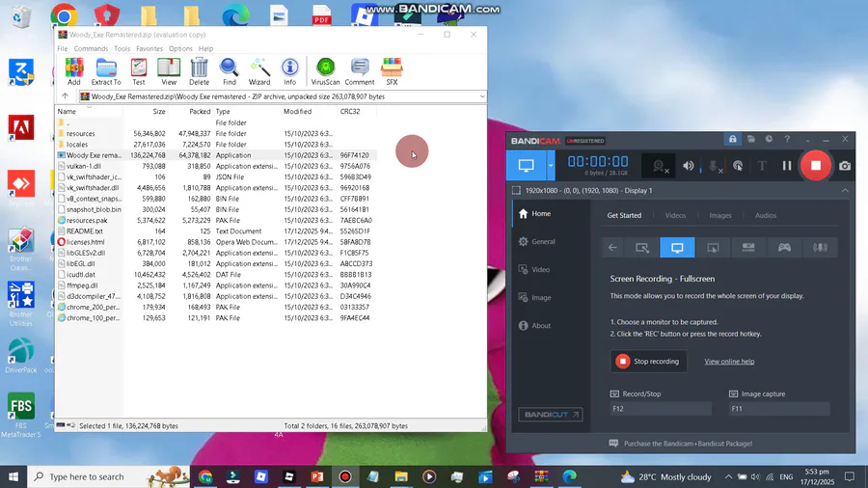This screenshot has width=868, height=488.
Task: Toggle the Bandicam webcam overlay icon
Action: 659,166
